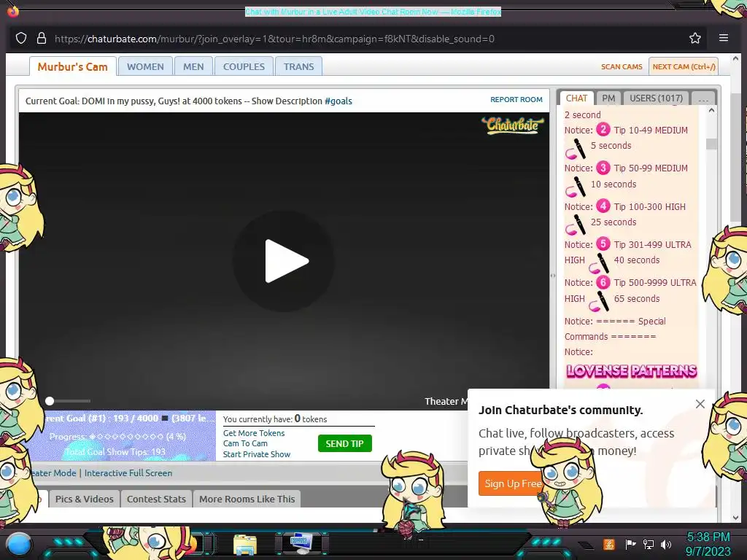The image size is (747, 560).
Task: Open the Start orb on the taskbar
Action: (18, 544)
